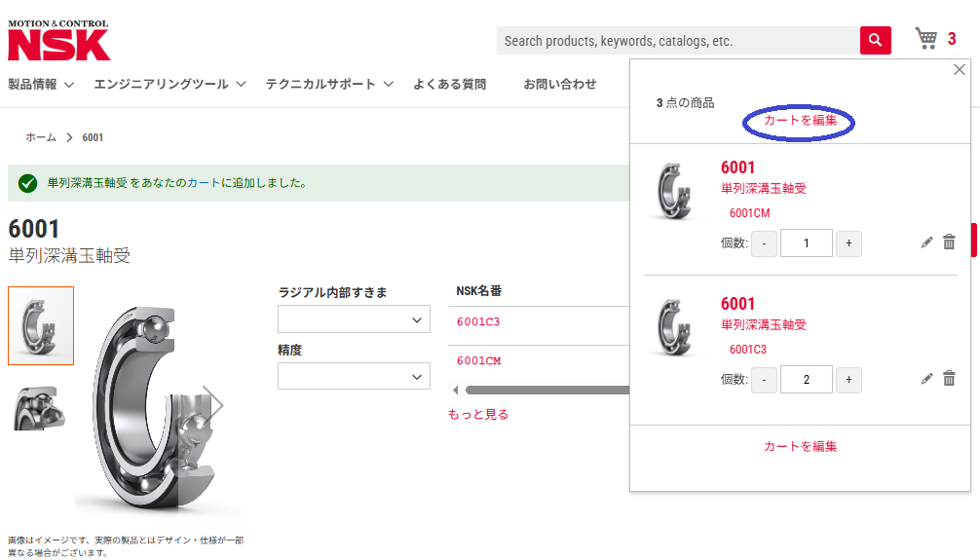980x560 pixels.
Task: Click the red search magnifier button
Action: click(x=875, y=40)
